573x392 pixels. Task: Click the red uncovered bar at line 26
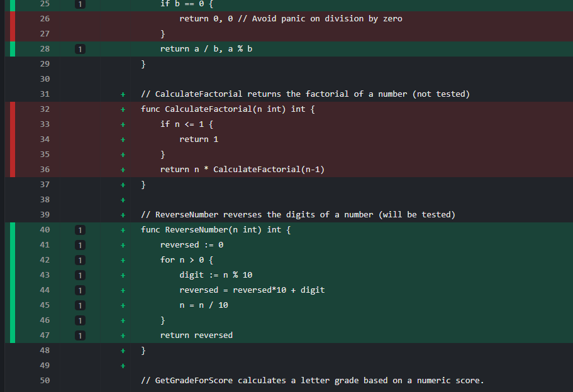(13, 19)
